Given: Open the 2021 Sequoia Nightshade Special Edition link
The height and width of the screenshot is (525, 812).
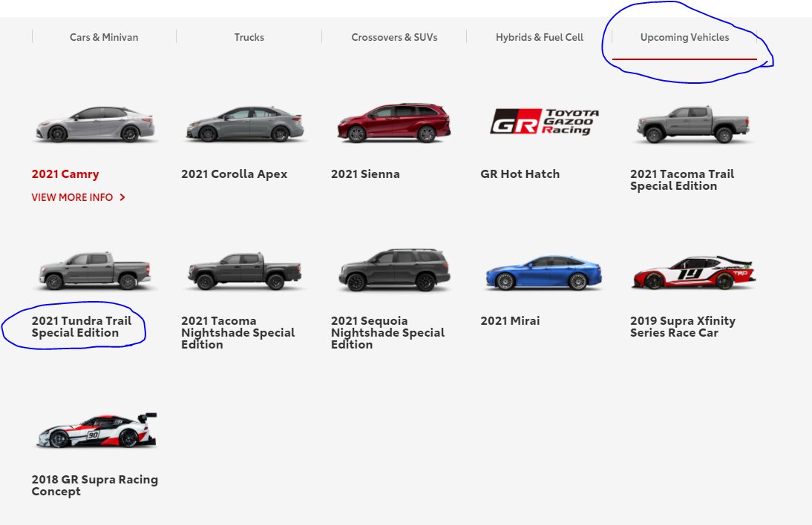Looking at the screenshot, I should (x=387, y=333).
